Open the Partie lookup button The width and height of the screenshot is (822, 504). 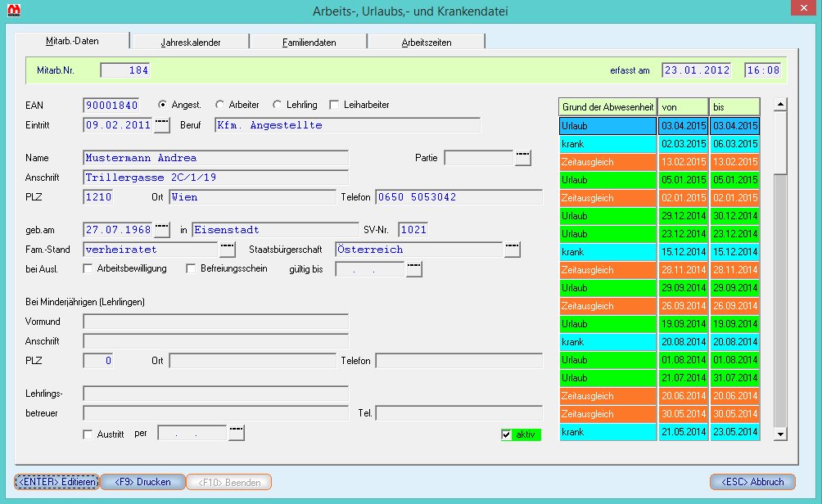(x=522, y=157)
